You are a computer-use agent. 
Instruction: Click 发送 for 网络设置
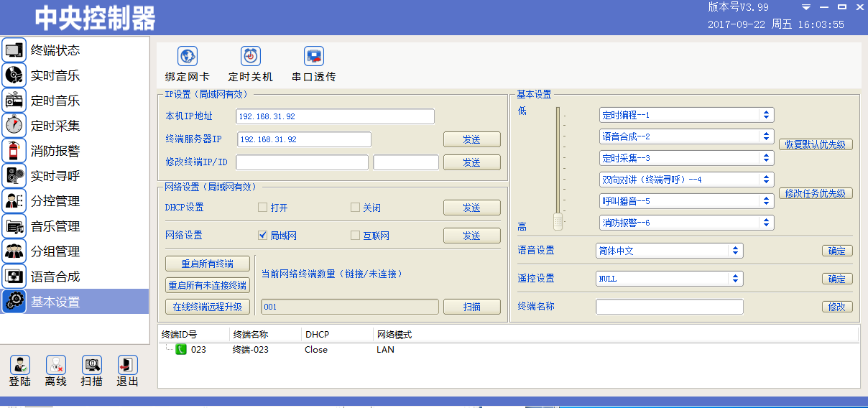click(471, 236)
